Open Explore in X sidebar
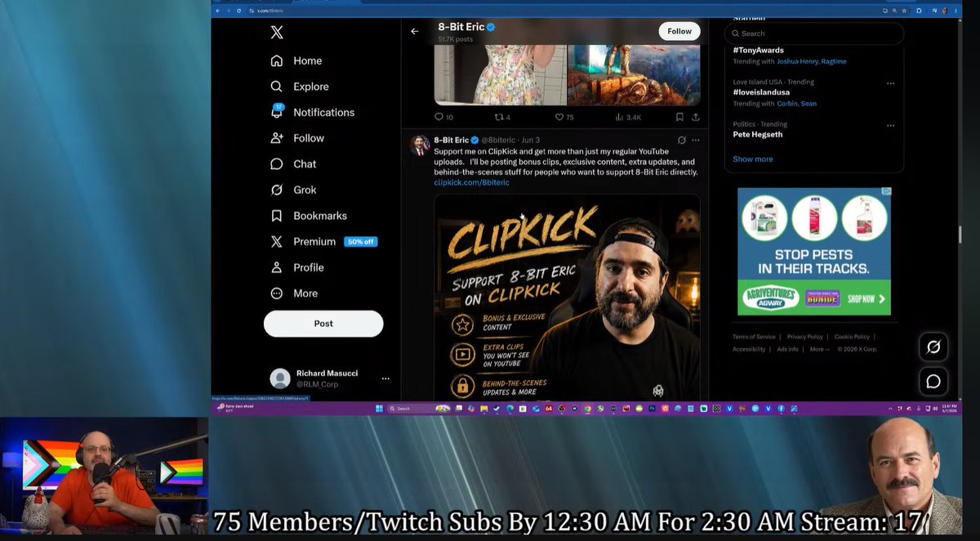Screen dimensions: 980x541 click(300, 87)
